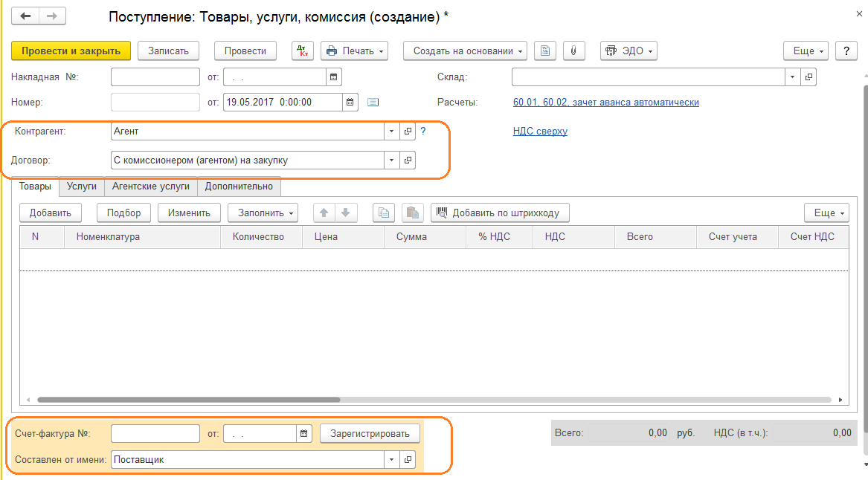
Task: Open the 60.01, 60.02 settlements link
Action: (x=606, y=103)
